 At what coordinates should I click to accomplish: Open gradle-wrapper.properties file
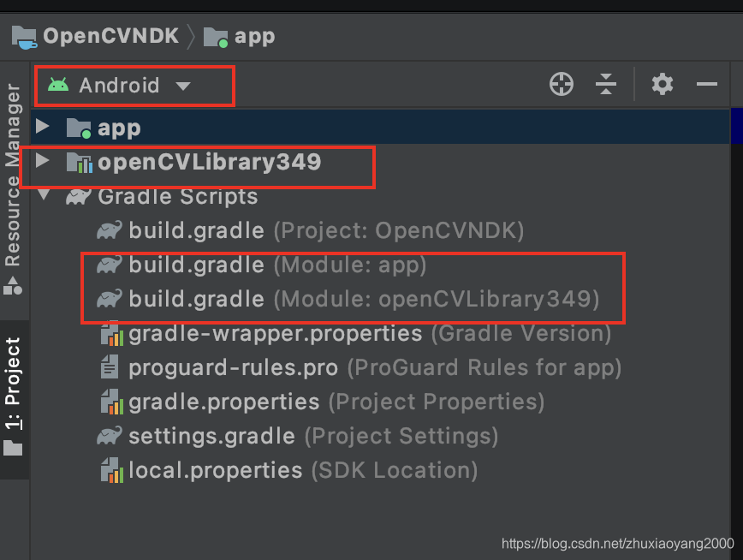pos(370,333)
